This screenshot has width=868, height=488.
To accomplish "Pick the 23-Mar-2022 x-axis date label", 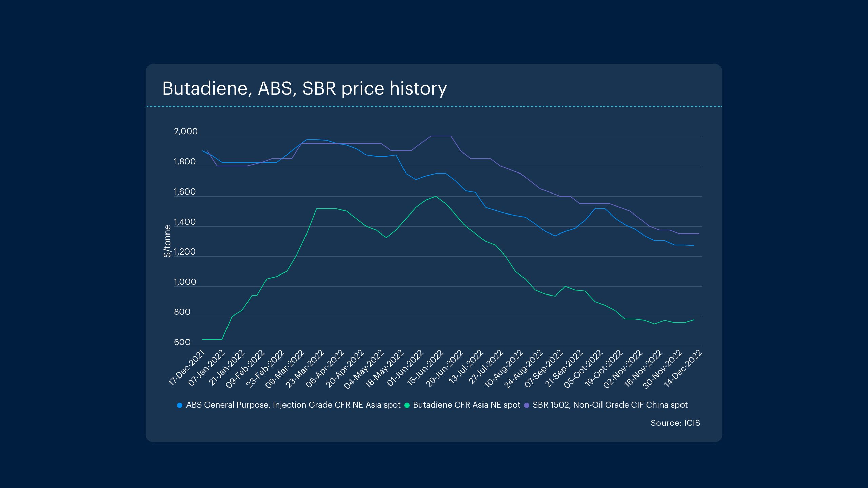I will click(305, 369).
